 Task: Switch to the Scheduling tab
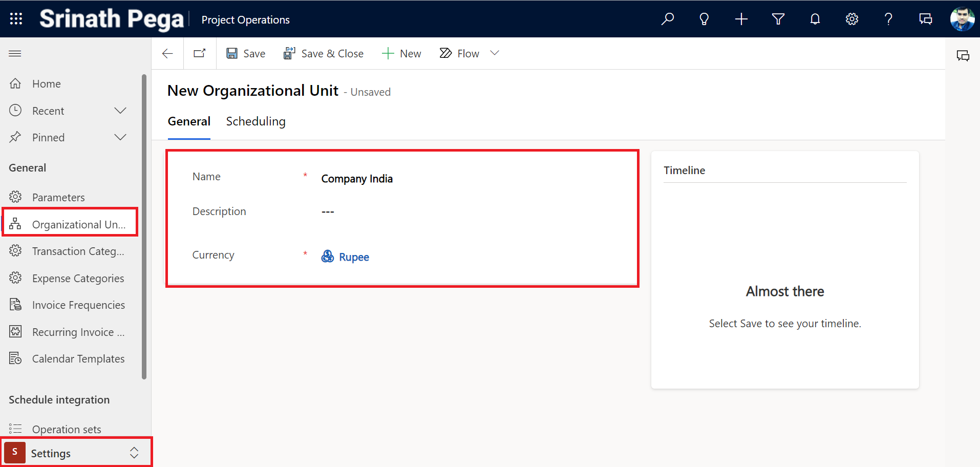tap(255, 122)
